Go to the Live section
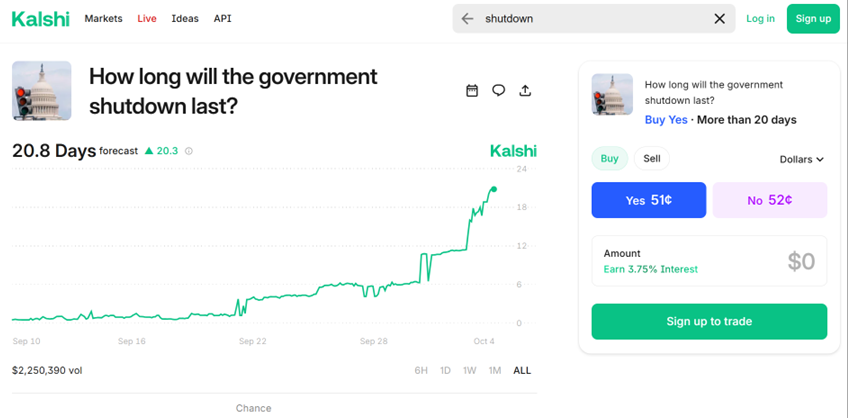Screen dimensions: 848x418 click(x=147, y=18)
